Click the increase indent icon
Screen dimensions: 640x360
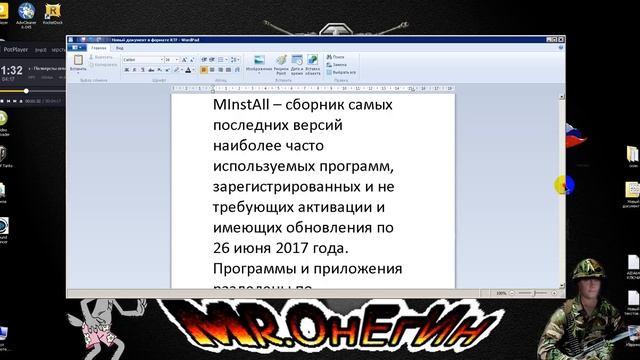(x=212, y=60)
